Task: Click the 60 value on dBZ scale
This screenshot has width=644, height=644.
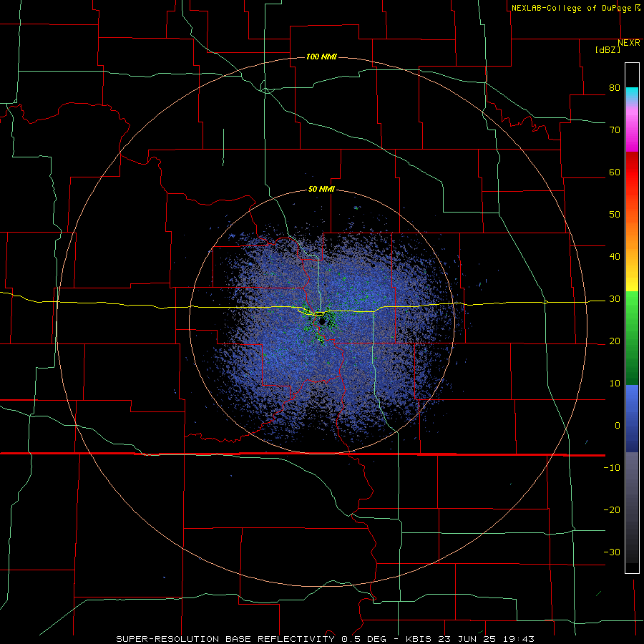Action: pos(615,172)
